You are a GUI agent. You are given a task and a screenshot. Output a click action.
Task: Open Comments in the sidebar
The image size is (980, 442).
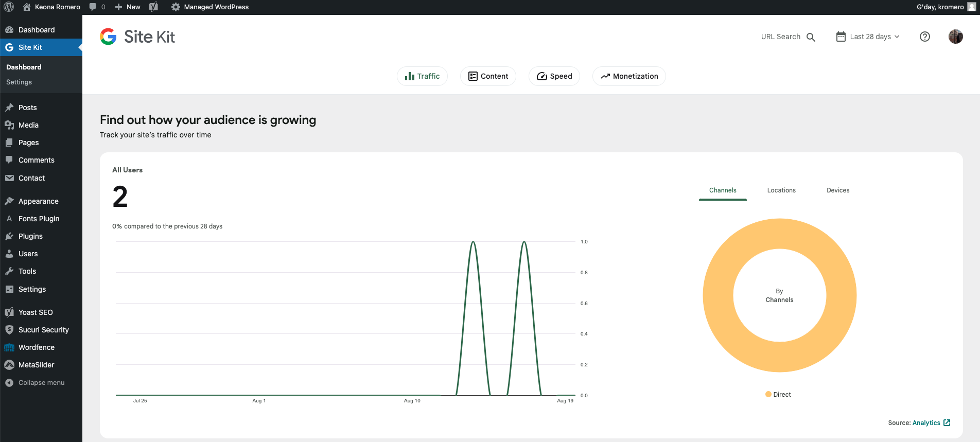coord(41,160)
